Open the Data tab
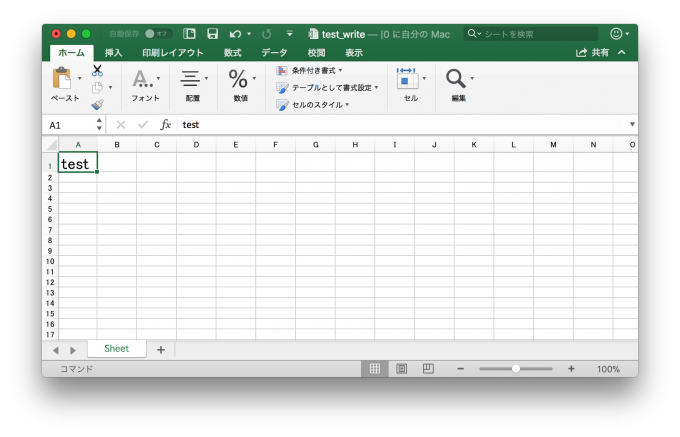 (x=274, y=53)
